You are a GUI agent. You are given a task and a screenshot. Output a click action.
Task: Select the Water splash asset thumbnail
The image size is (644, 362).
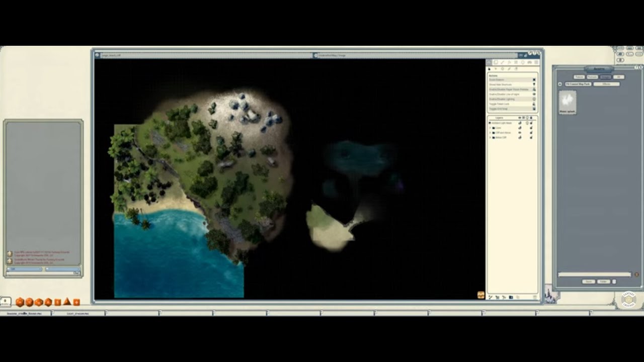[568, 102]
